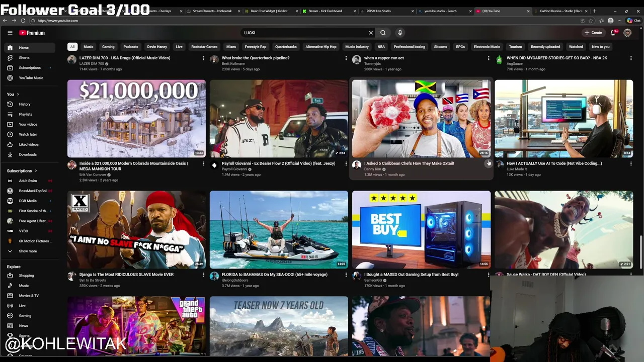The height and width of the screenshot is (362, 644).
Task: Expand the You section chevron
Action: point(18,94)
